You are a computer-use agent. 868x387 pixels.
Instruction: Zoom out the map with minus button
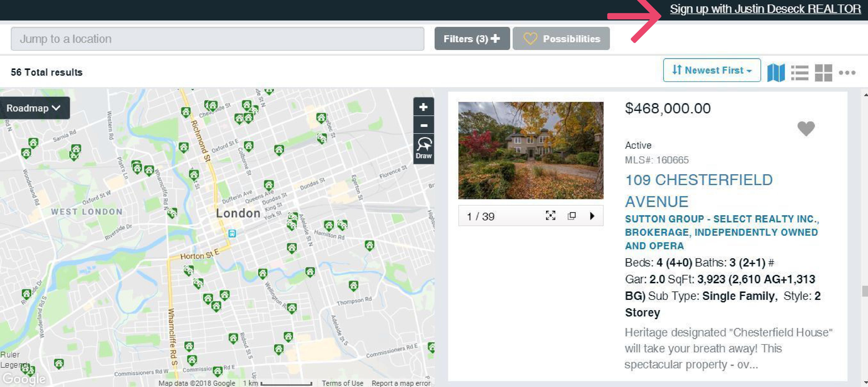click(x=423, y=125)
